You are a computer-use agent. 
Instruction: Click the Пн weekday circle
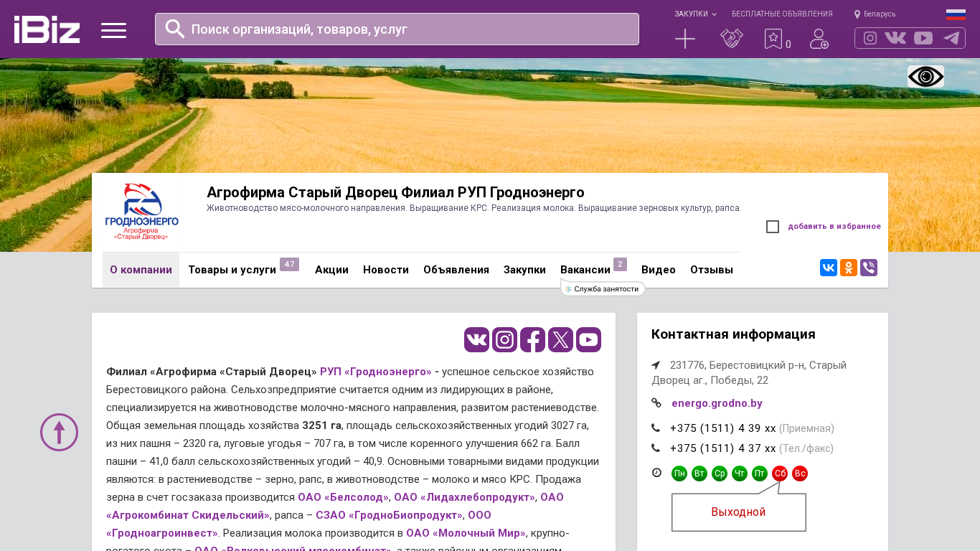[x=679, y=474]
